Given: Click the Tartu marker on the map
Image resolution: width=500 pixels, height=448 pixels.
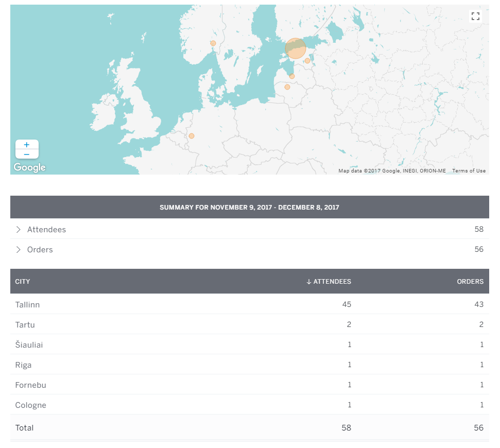Looking at the screenshot, I should point(307,61).
